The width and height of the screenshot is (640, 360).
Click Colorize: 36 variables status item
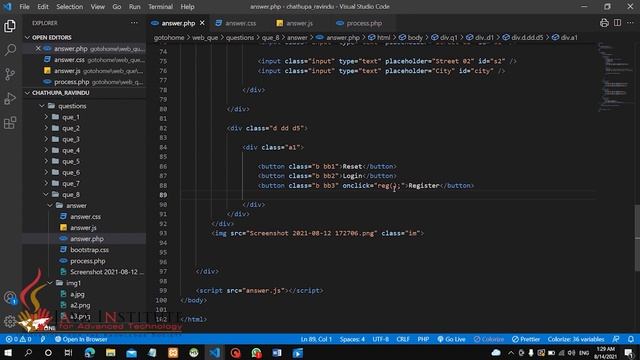pos(576,339)
